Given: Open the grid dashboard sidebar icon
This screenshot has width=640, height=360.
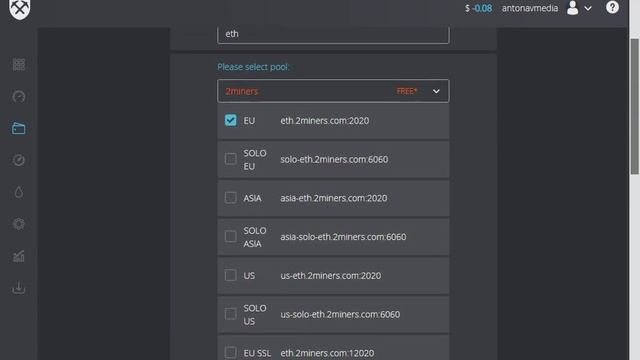Looking at the screenshot, I should pyautogui.click(x=19, y=64).
